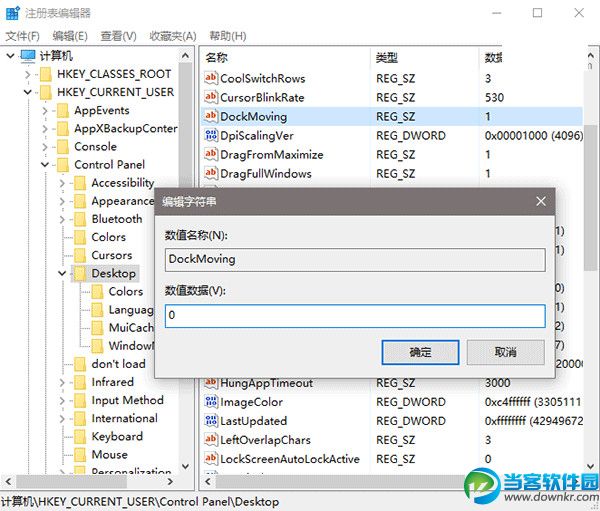The width and height of the screenshot is (600, 511).
Task: Click the value data field containing 0
Action: (x=355, y=316)
